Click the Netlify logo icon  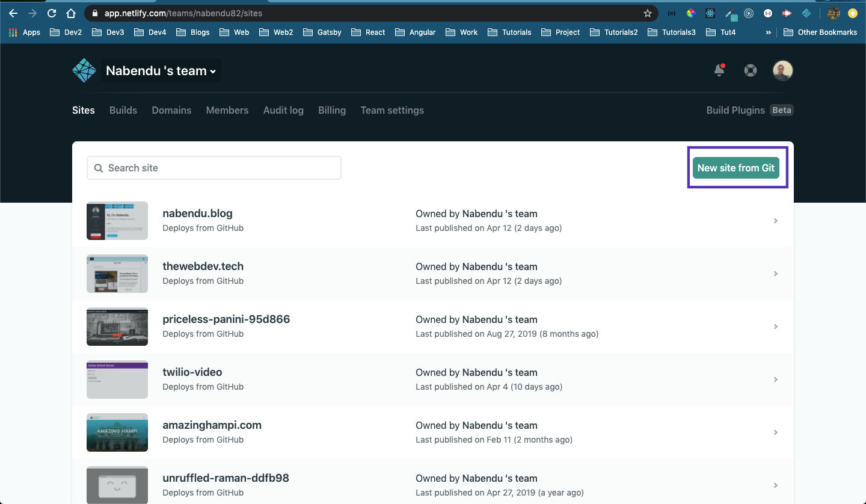84,70
